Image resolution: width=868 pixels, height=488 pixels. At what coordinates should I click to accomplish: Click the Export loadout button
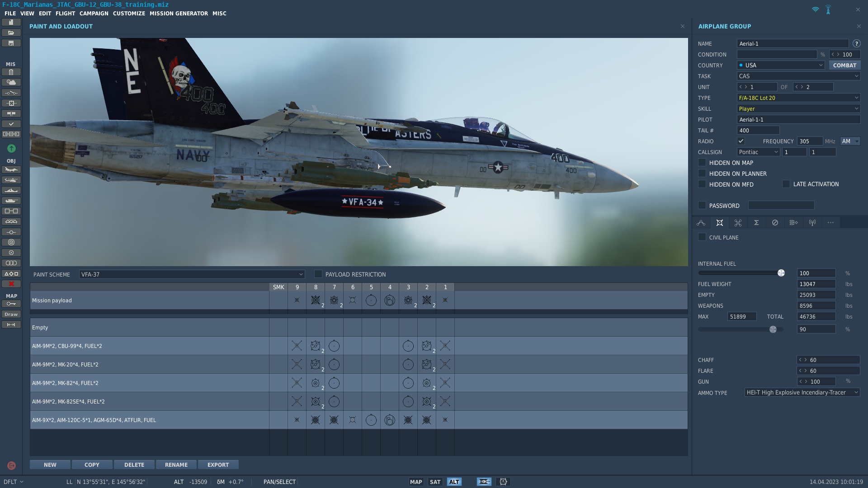coord(218,465)
